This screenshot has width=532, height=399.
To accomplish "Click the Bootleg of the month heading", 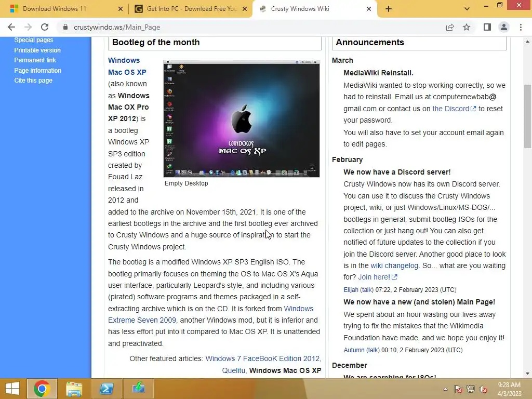I will [x=156, y=43].
